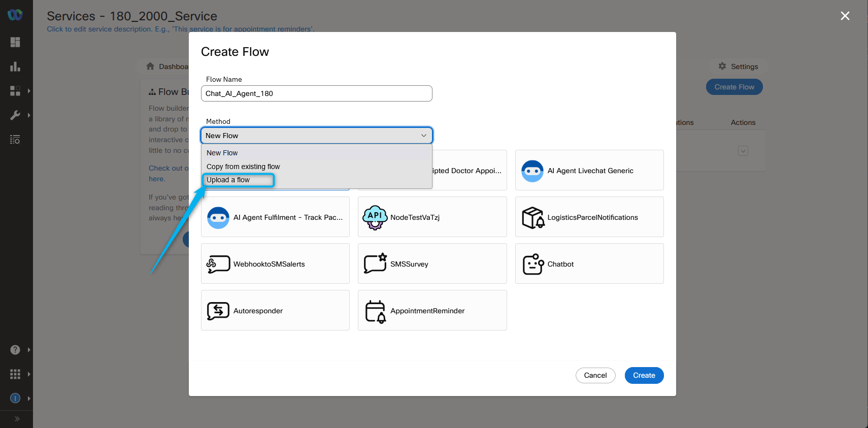Click the Chatbot template icon
Viewport: 868px width, 428px height.
pyautogui.click(x=533, y=264)
